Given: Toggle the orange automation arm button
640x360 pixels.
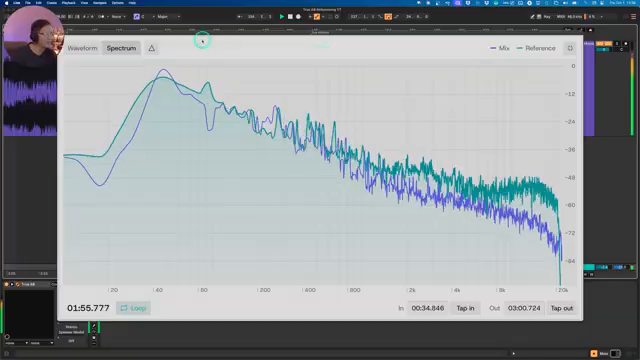Looking at the screenshot, I should point(317,17).
